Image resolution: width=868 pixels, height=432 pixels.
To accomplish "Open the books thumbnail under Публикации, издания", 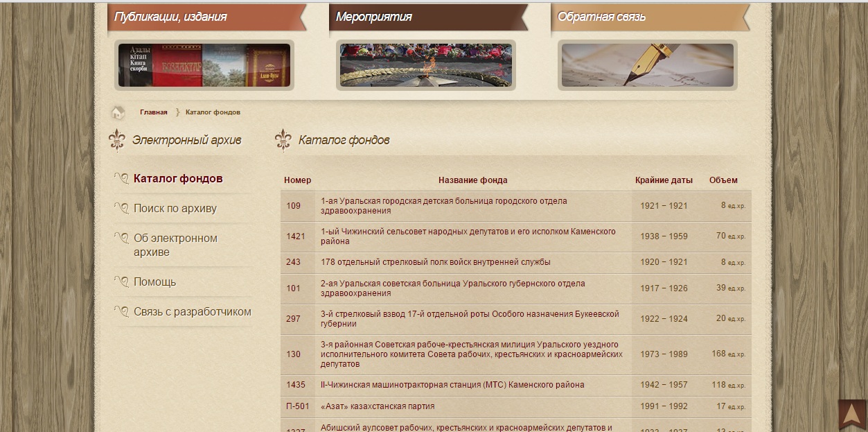I will point(204,65).
